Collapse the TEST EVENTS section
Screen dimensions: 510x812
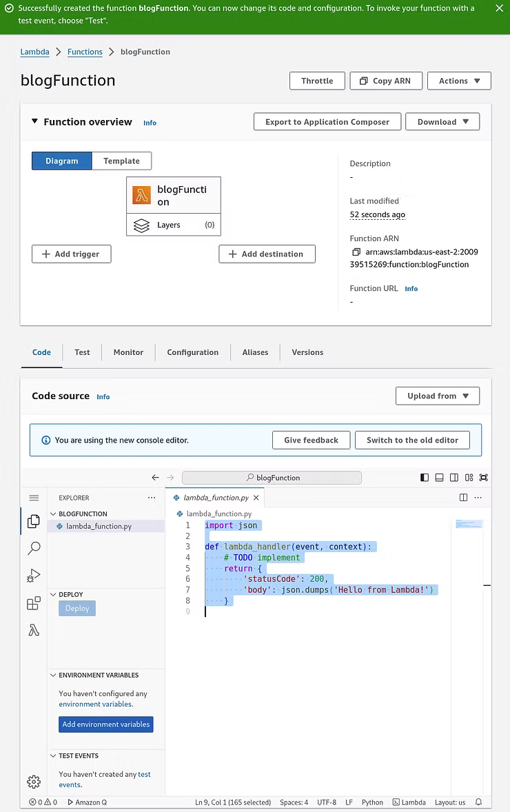tap(53, 756)
